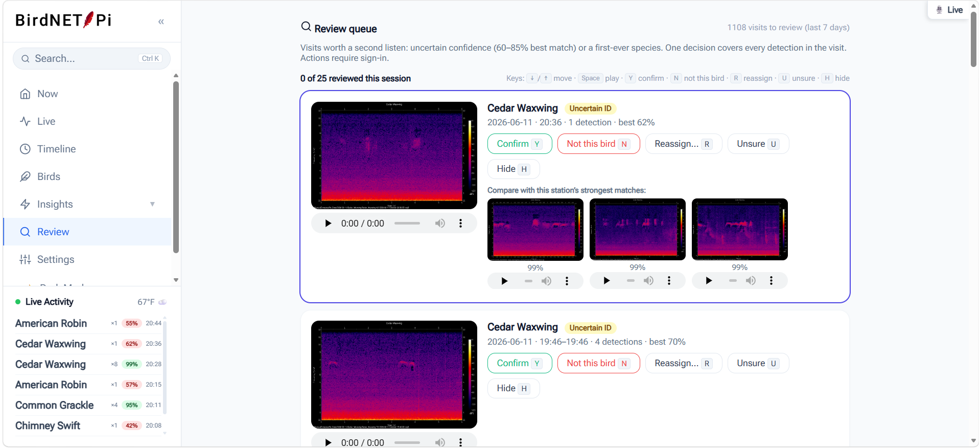Open American Robin 20:44 live activity row
Image resolution: width=980 pixels, height=448 pixels.
click(x=88, y=323)
